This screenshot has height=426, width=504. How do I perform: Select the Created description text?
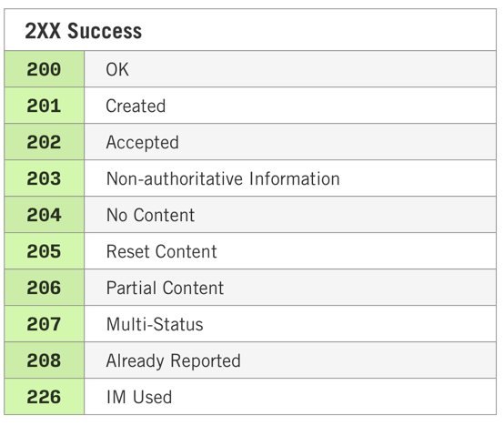click(x=136, y=106)
